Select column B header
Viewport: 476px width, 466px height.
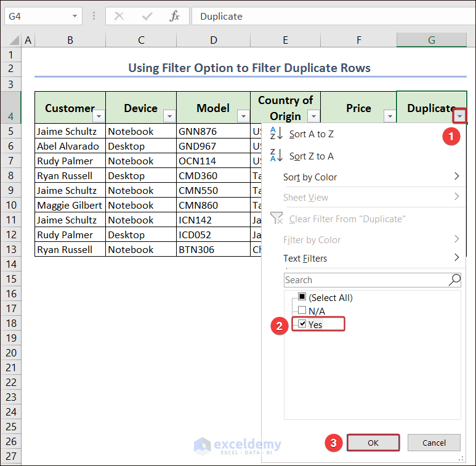tap(70, 40)
